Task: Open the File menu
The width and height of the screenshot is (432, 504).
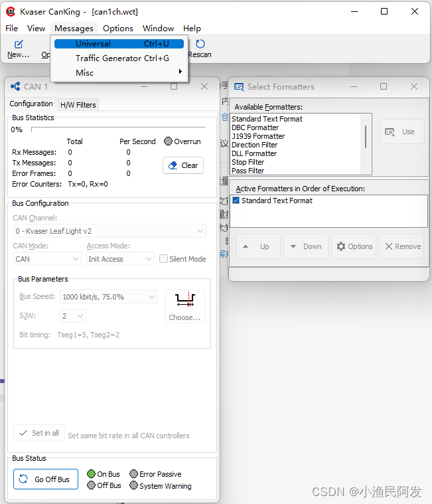Action: coord(11,29)
